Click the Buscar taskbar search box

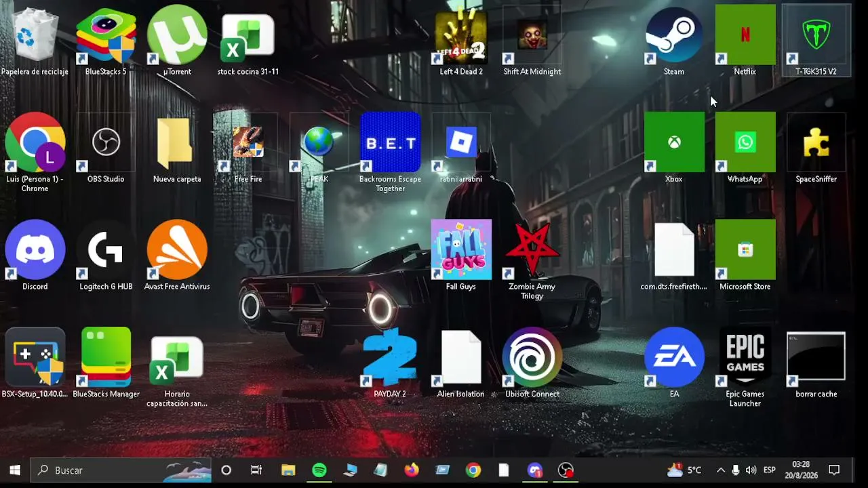click(121, 470)
